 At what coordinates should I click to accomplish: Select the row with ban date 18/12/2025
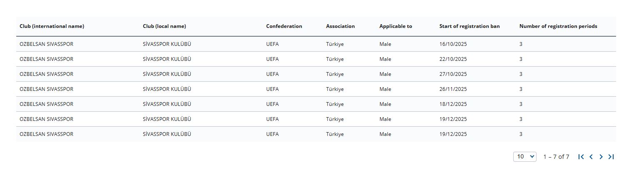click(453, 104)
